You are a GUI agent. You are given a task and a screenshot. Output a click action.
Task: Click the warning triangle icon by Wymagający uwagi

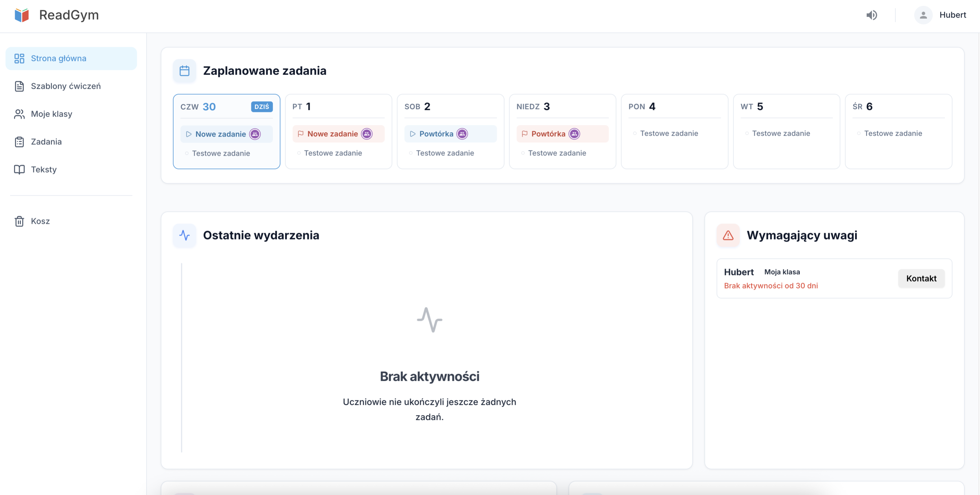728,235
